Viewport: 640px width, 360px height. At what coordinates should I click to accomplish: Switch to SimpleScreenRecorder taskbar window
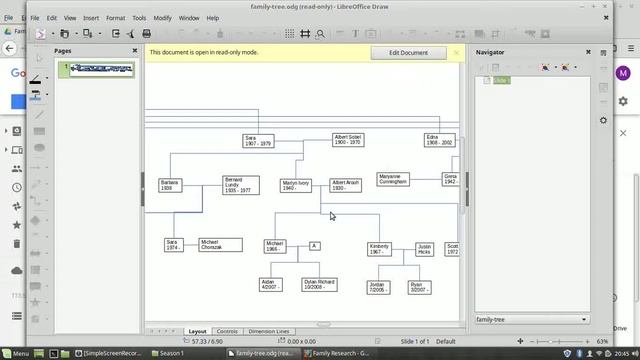[x=108, y=353]
